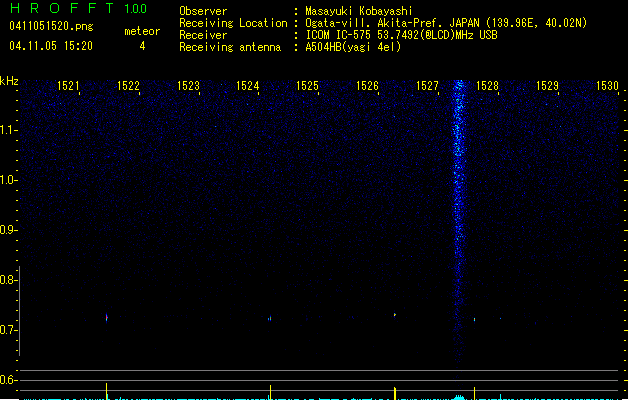The image size is (629, 400).
Task: Click the Receiving Location label
Action: click(x=233, y=23)
